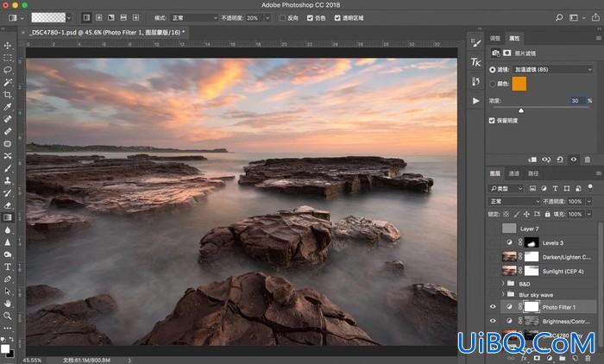604x364 pixels.
Task: Toggle adjustment visibility eye in Properties
Action: pyautogui.click(x=574, y=160)
